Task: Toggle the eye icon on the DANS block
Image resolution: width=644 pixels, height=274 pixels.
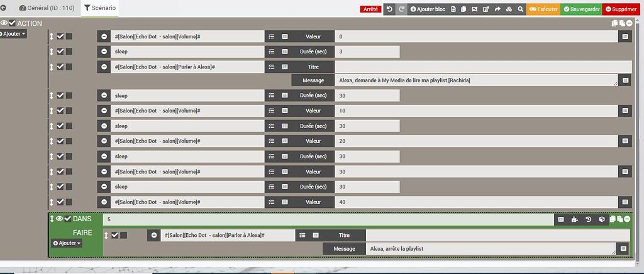Action: 60,219
